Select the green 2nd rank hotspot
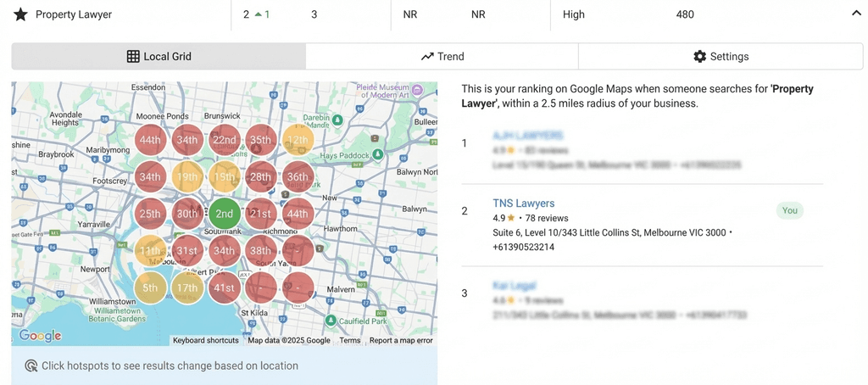This screenshot has height=385, width=868. pos(224,214)
